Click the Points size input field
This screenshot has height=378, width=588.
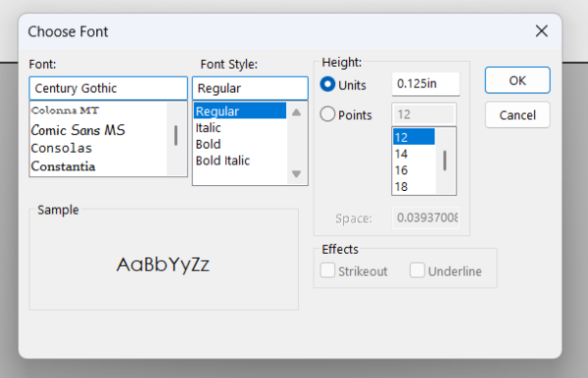[x=424, y=115]
